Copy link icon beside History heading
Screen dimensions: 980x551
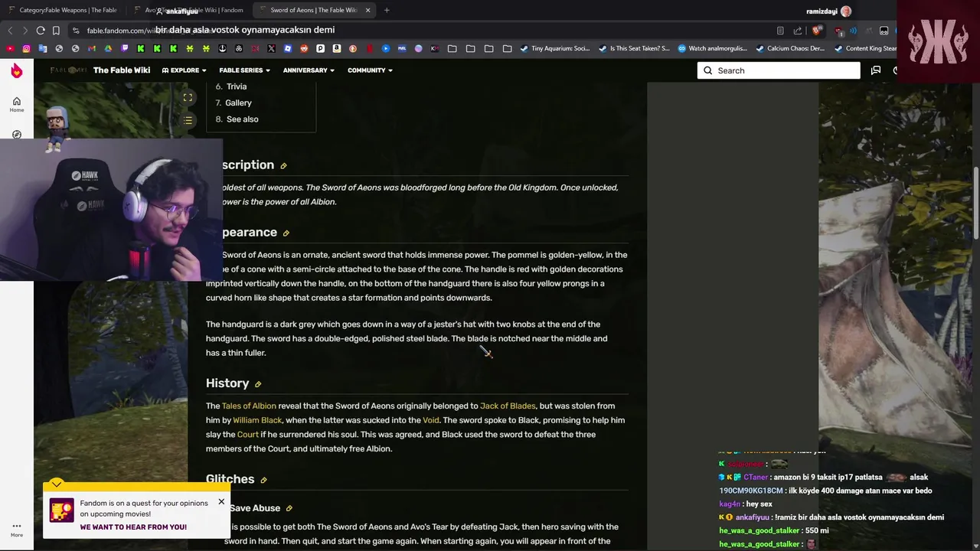pos(258,384)
